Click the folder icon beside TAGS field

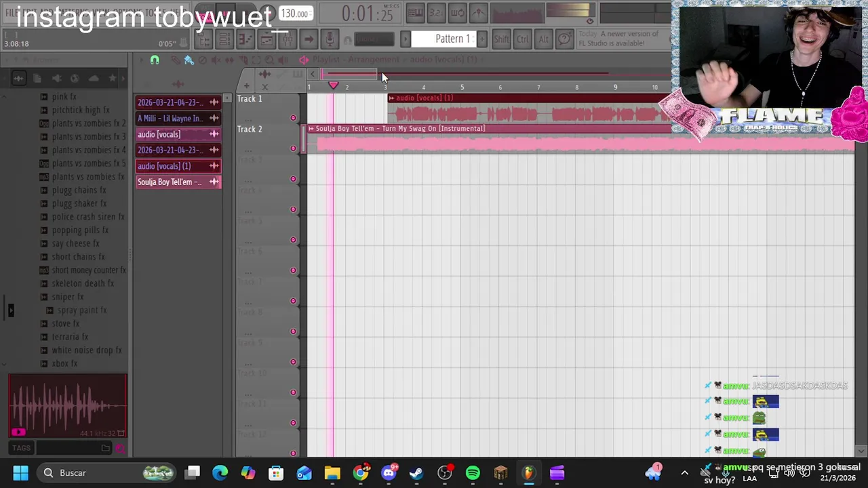tap(106, 448)
